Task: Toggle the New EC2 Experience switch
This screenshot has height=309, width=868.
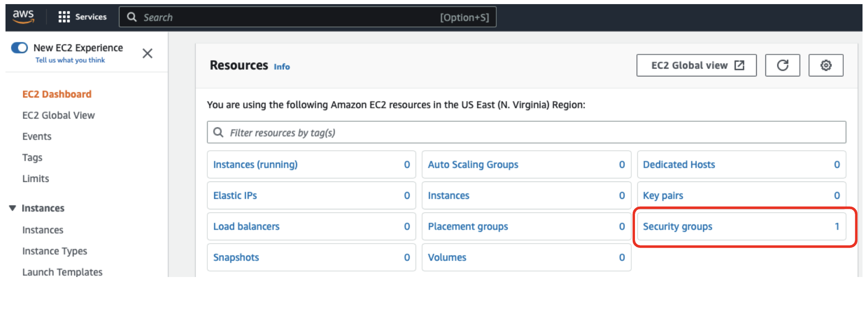Action: pyautogui.click(x=20, y=48)
